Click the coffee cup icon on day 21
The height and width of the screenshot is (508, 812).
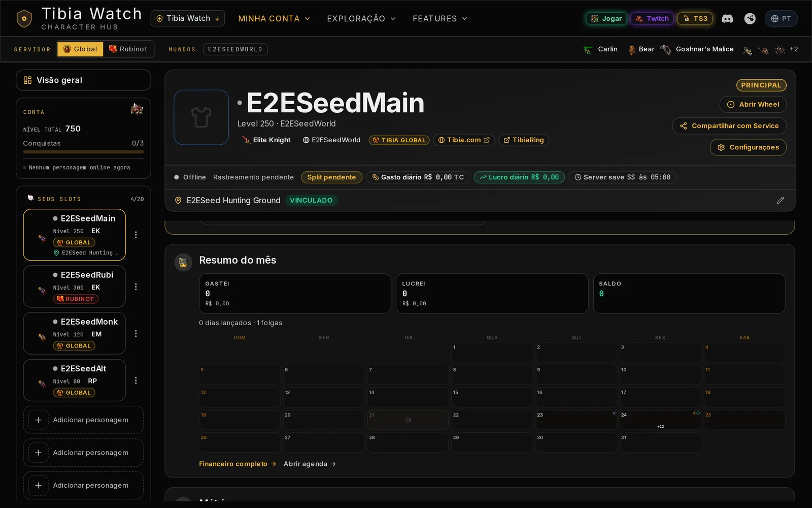click(x=408, y=420)
